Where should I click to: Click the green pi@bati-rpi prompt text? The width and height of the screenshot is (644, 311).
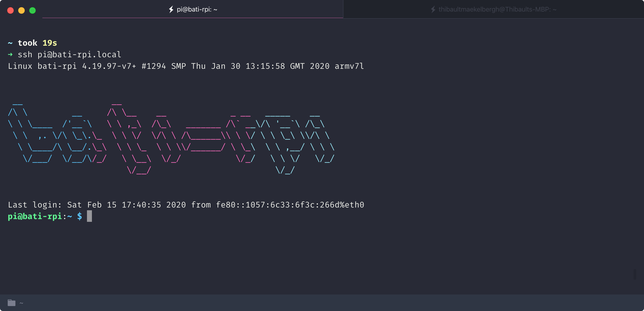[x=35, y=216]
